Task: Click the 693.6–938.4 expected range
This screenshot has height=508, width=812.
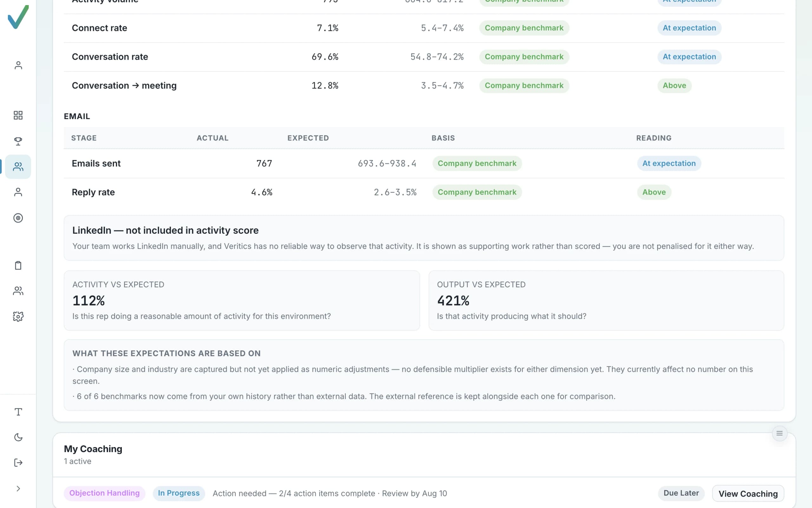Action: pyautogui.click(x=387, y=164)
